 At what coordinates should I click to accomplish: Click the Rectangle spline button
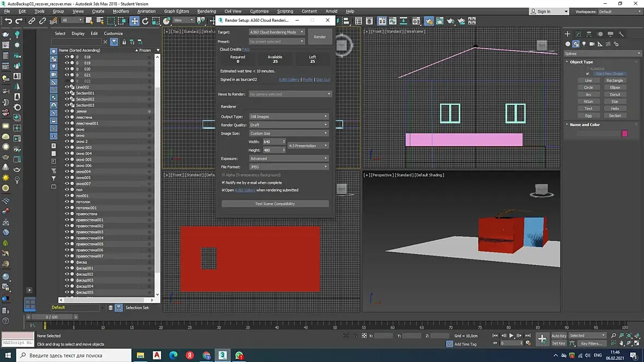coord(615,81)
